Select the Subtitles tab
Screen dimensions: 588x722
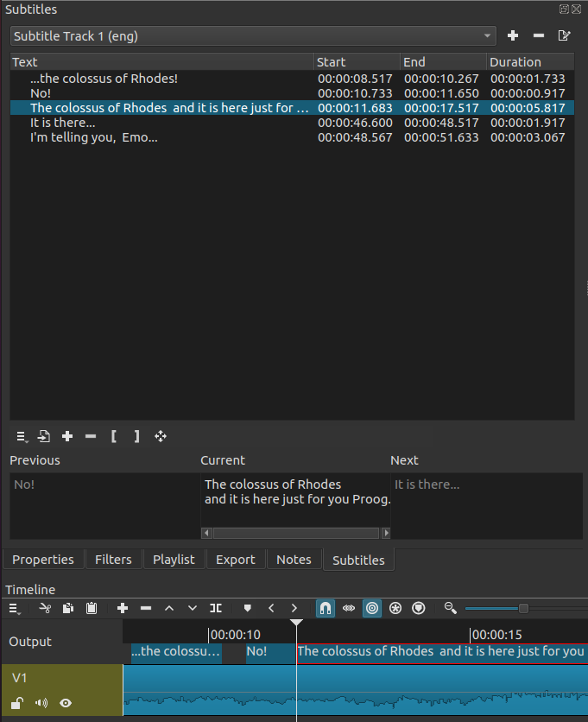[358, 560]
